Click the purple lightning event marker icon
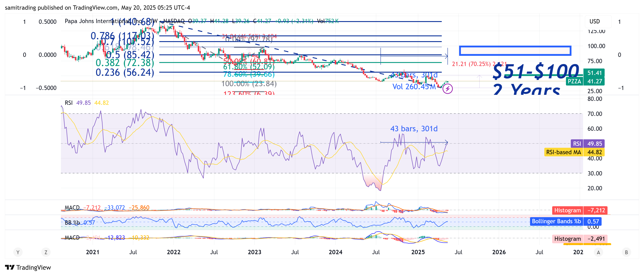The image size is (644, 276). (447, 89)
